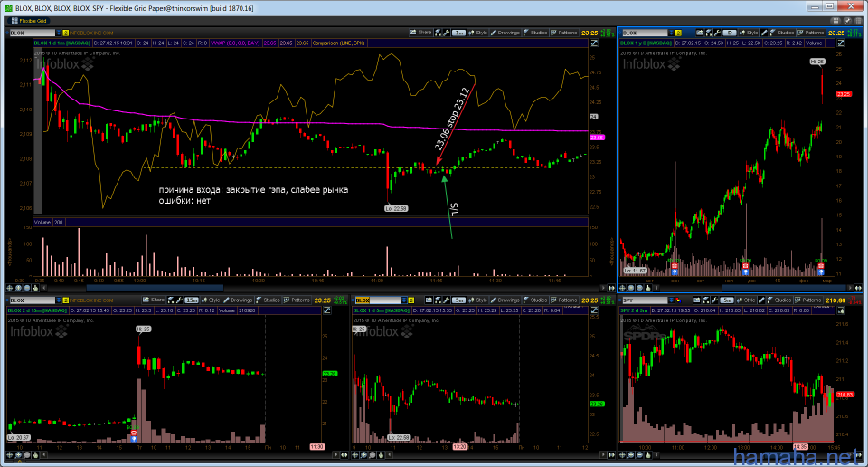Click the list menu icon at top right
This screenshot has height=467, width=868.
(x=857, y=21)
